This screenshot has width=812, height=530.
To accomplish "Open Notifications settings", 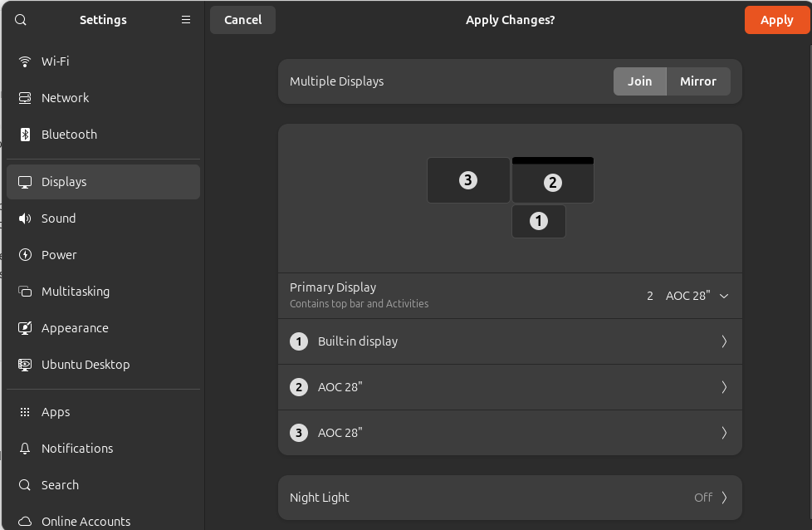I will [77, 449].
